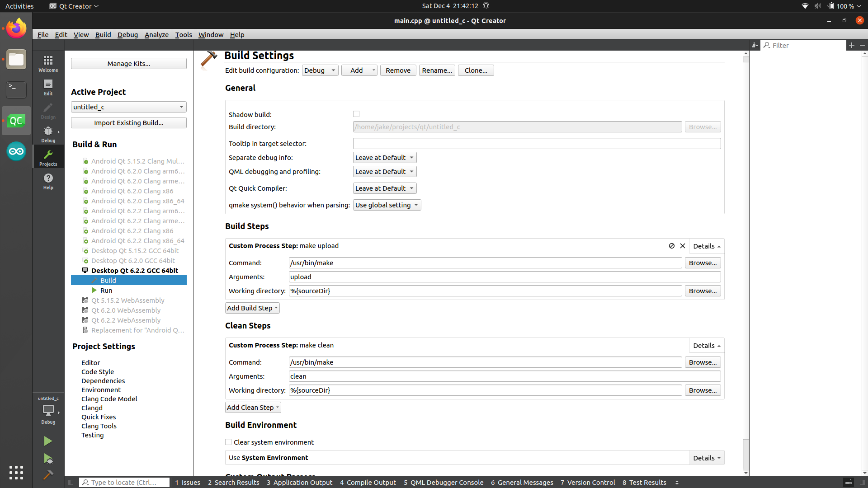Start debugging via the debug play icon
This screenshot has height=488, width=868.
pos(48,459)
